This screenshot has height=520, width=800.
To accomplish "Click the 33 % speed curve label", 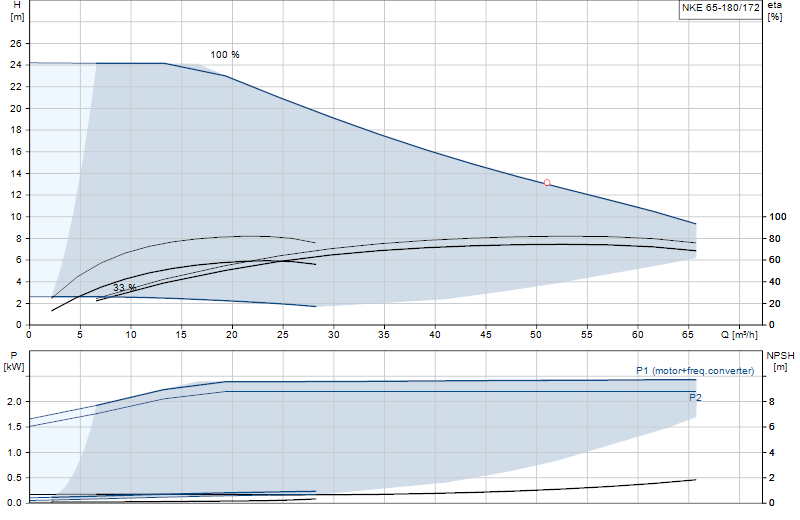I will click(x=124, y=287).
